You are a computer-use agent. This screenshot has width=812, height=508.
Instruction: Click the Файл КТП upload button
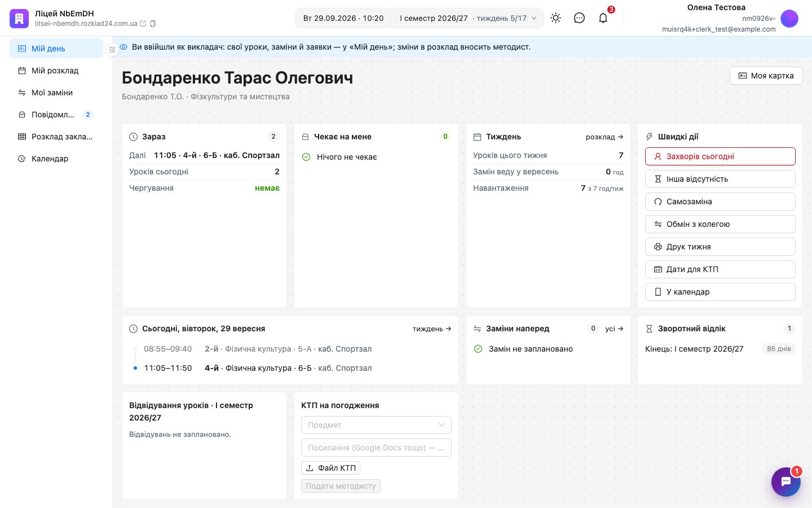pyautogui.click(x=330, y=468)
